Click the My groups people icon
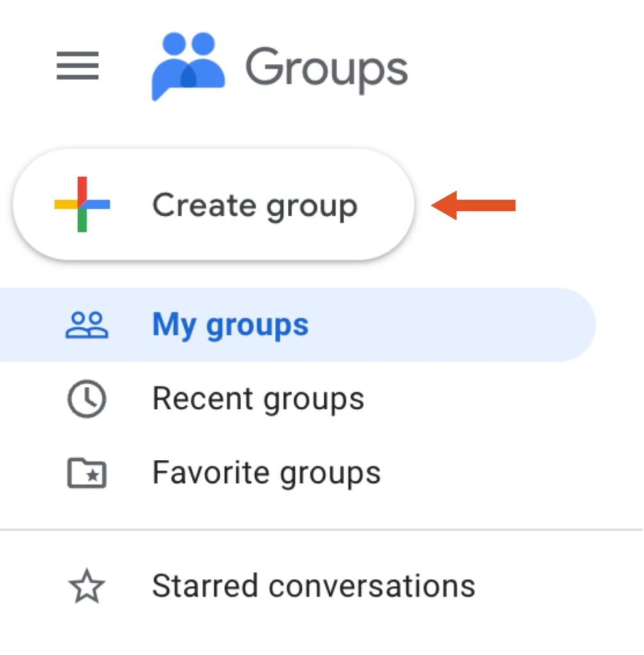 (87, 324)
